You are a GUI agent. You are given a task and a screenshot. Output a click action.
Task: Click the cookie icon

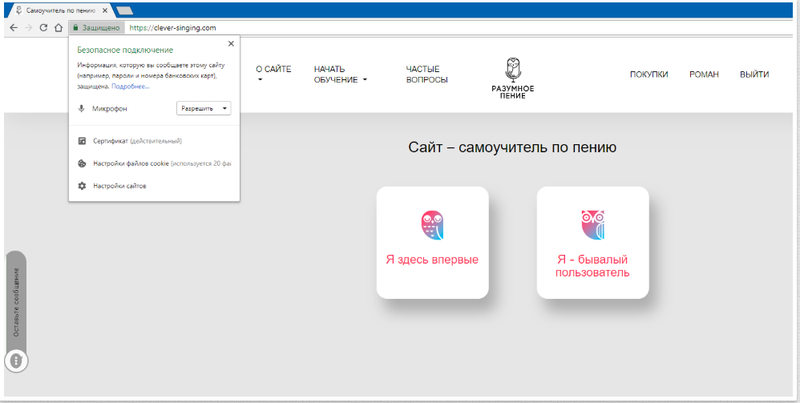82,164
